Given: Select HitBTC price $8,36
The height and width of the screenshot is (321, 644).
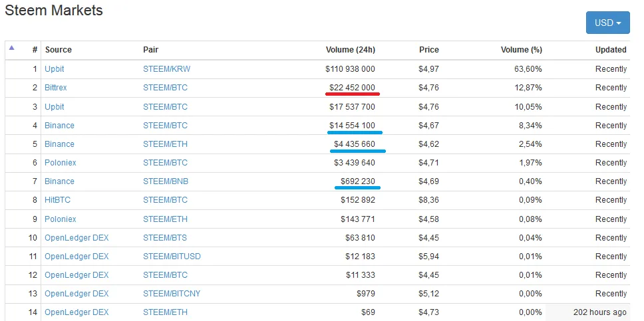Looking at the screenshot, I should [429, 200].
